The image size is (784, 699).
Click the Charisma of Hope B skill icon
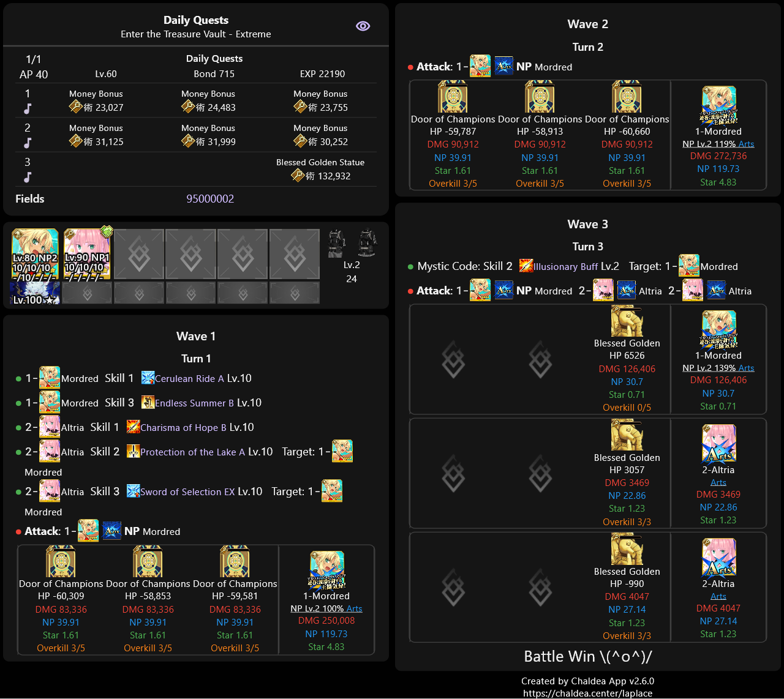click(x=133, y=427)
